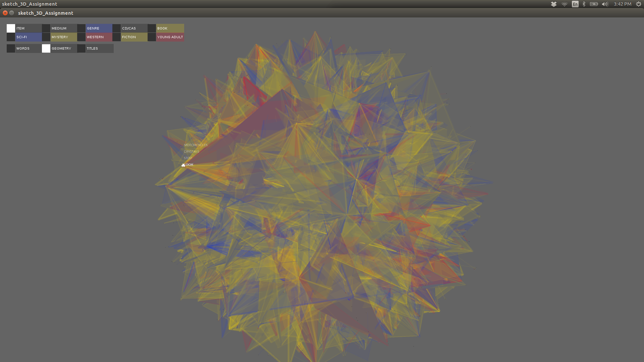Open the Dropbox tray icon

[554, 4]
